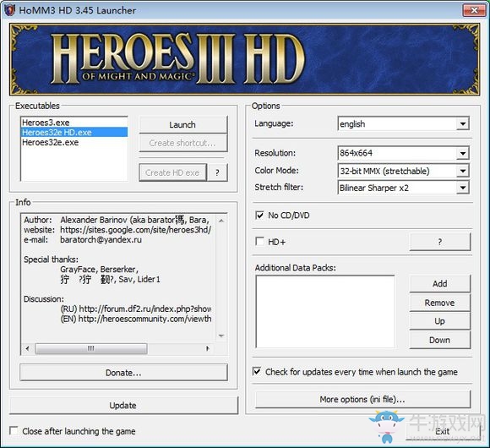This screenshot has height=448, width=490.
Task: Click the baratorch@yandex.ru email text
Action: coord(101,240)
